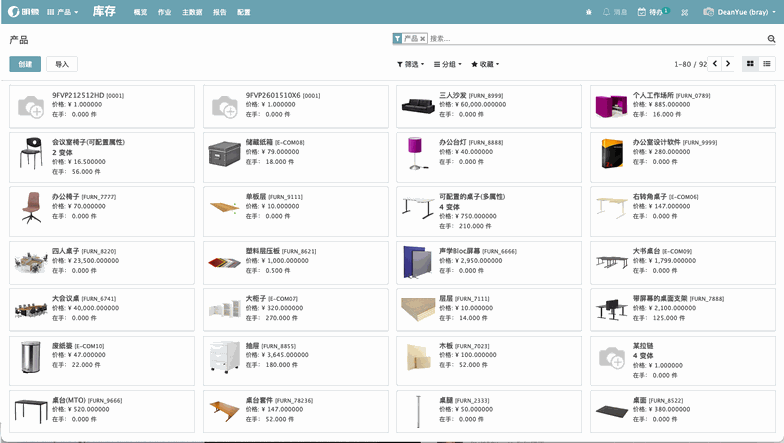The image size is (784, 443).
Task: Open the 声学Bloc屏幕 screen thumbnail
Action: (418, 262)
